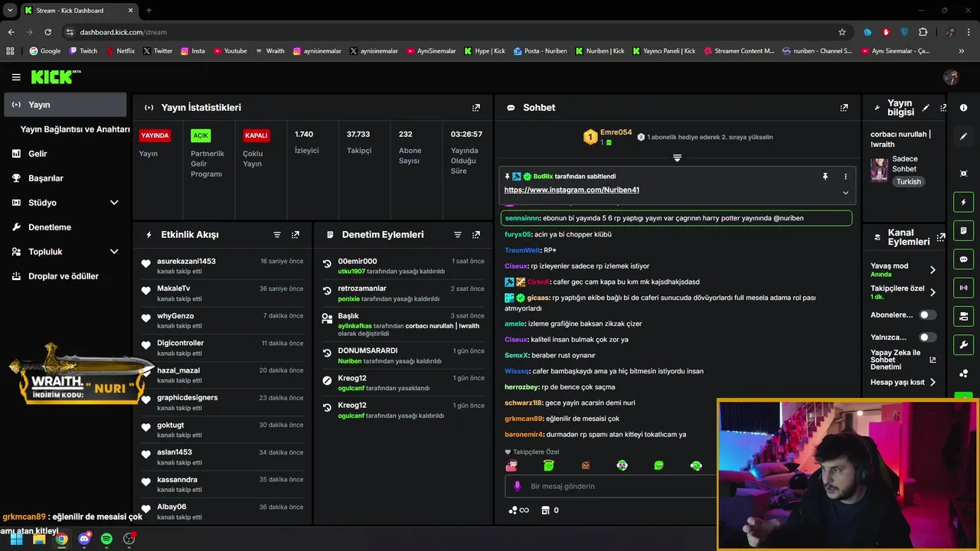Image resolution: width=980 pixels, height=551 pixels.
Task: Select the retrozamanlar moderation entry
Action: point(403,293)
